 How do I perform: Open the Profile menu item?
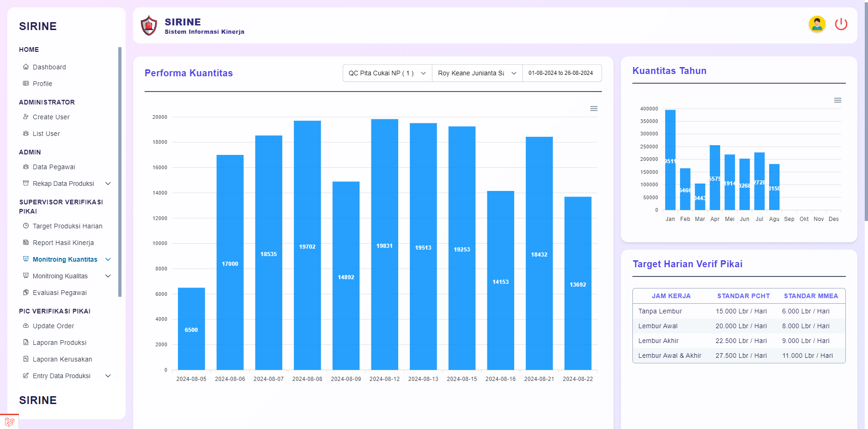[42, 84]
